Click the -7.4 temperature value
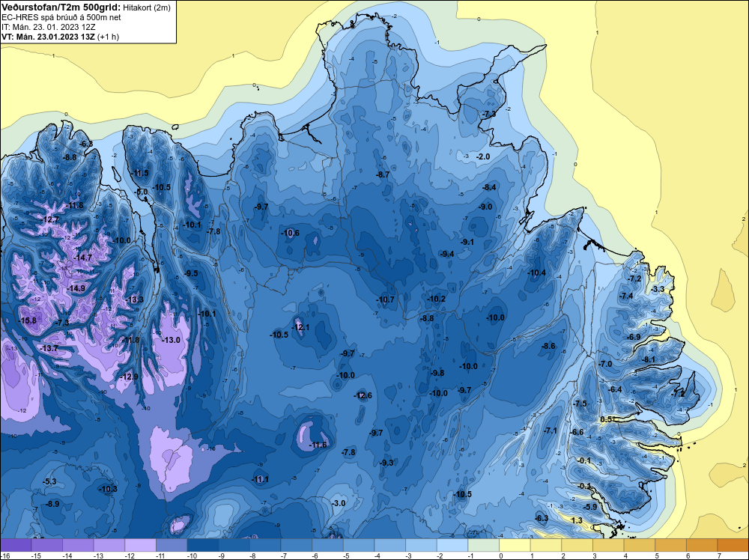 tap(626, 296)
